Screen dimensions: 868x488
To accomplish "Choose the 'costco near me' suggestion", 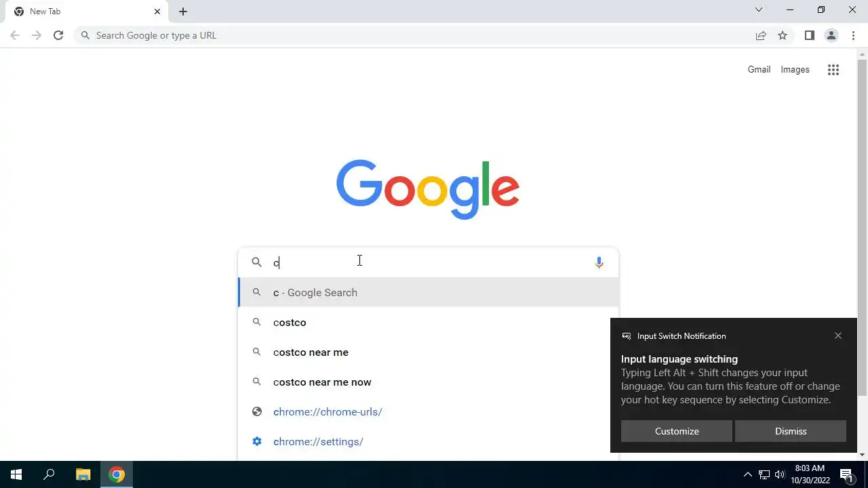I will coord(429,352).
